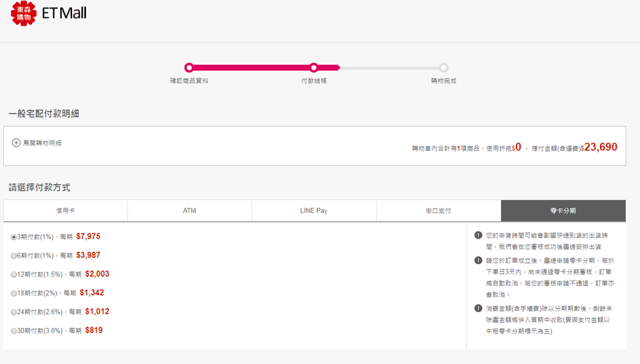Select the 零卡分期 tab
640x364 pixels.
coord(563,211)
